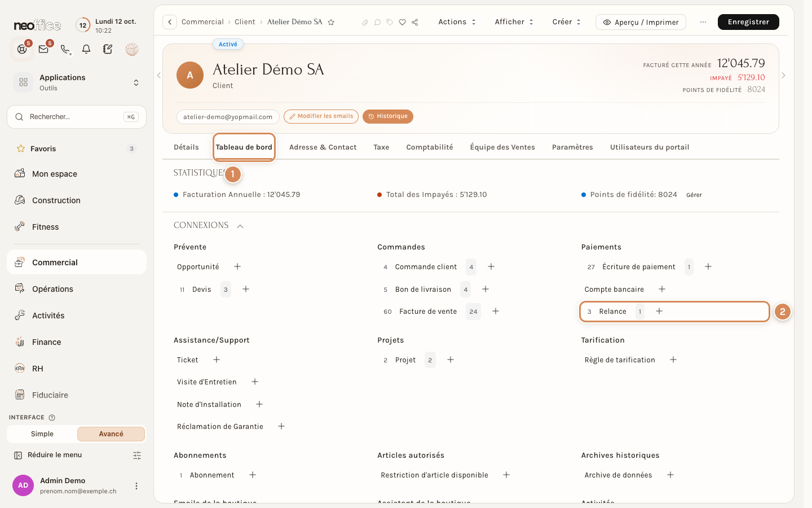The height and width of the screenshot is (508, 812).
Task: Open the Historique button
Action: point(388,116)
